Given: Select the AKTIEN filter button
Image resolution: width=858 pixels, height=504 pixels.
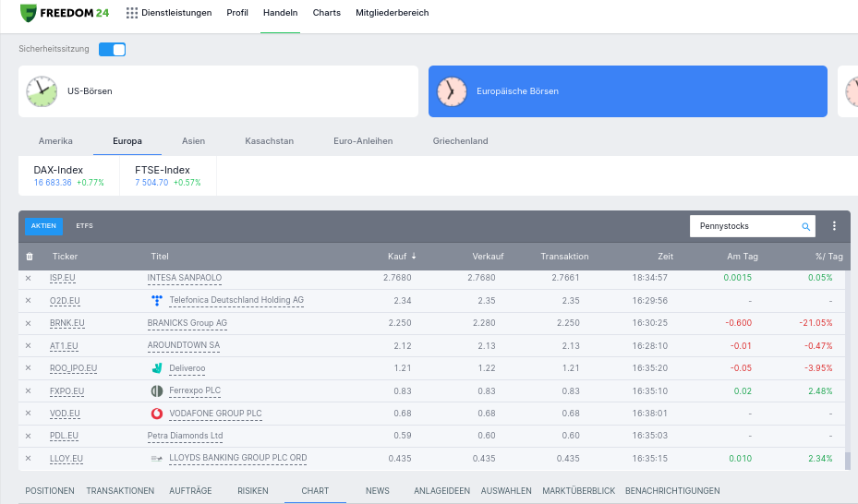Looking at the screenshot, I should coord(43,226).
